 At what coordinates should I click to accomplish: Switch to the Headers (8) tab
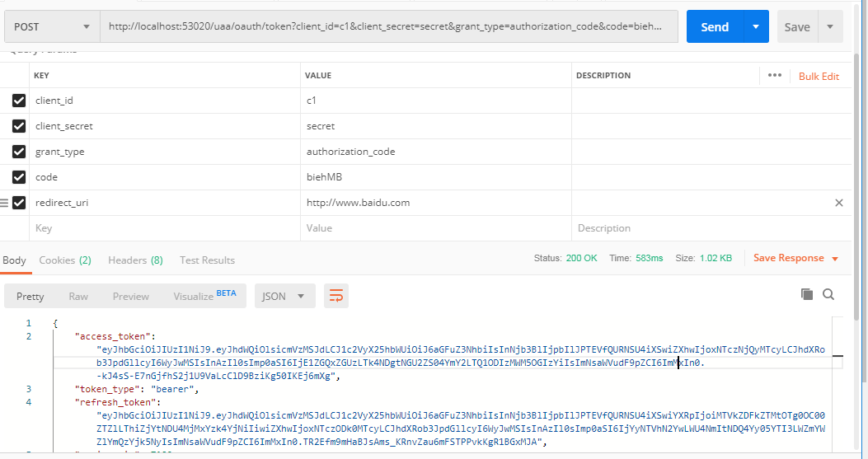coord(136,260)
